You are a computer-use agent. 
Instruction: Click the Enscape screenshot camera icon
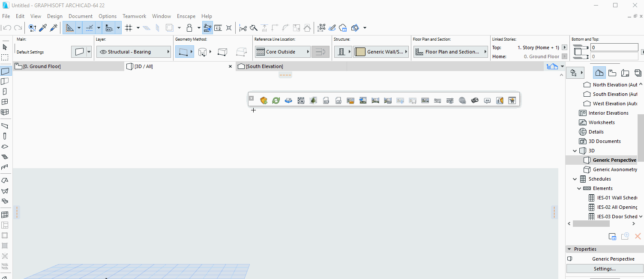(301, 101)
